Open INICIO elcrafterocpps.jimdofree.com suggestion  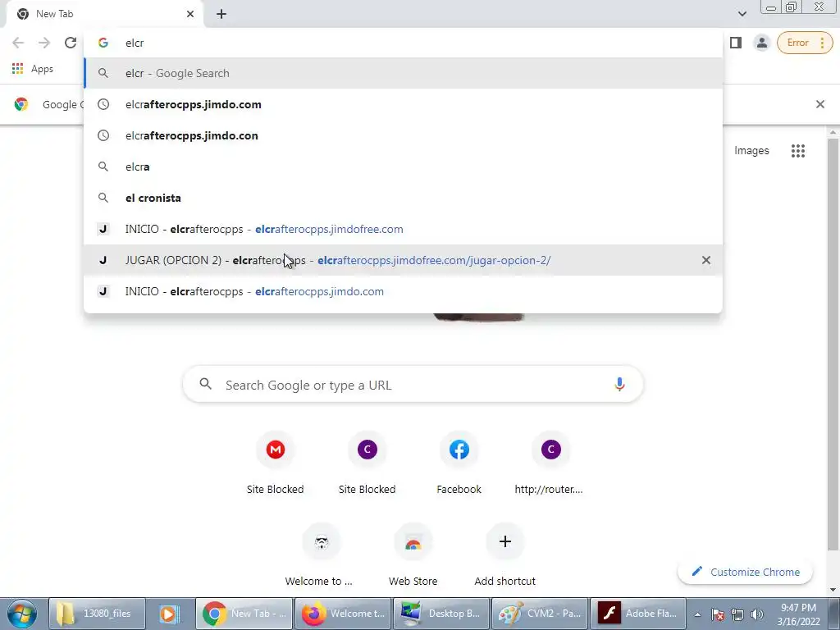(403, 229)
